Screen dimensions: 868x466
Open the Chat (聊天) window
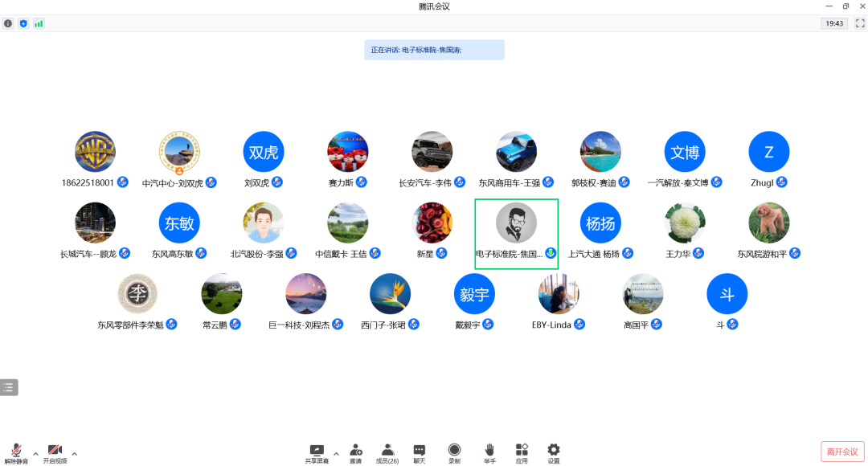(x=419, y=452)
